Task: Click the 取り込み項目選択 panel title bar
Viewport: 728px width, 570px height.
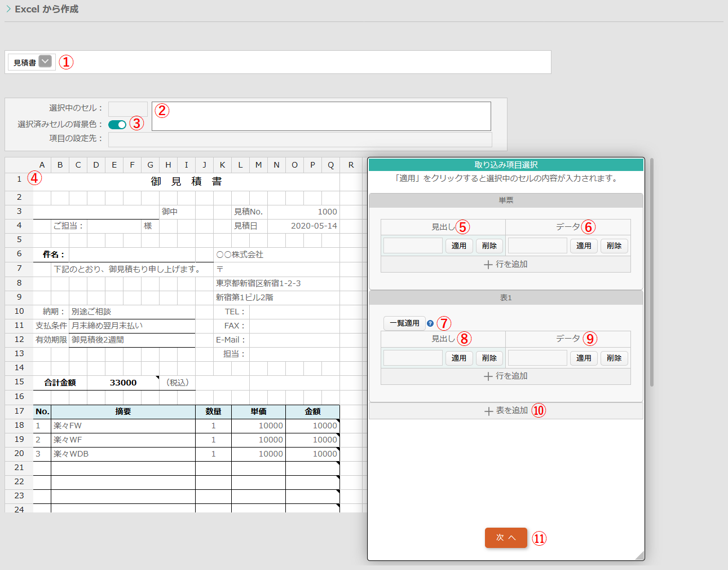Action: pos(506,165)
